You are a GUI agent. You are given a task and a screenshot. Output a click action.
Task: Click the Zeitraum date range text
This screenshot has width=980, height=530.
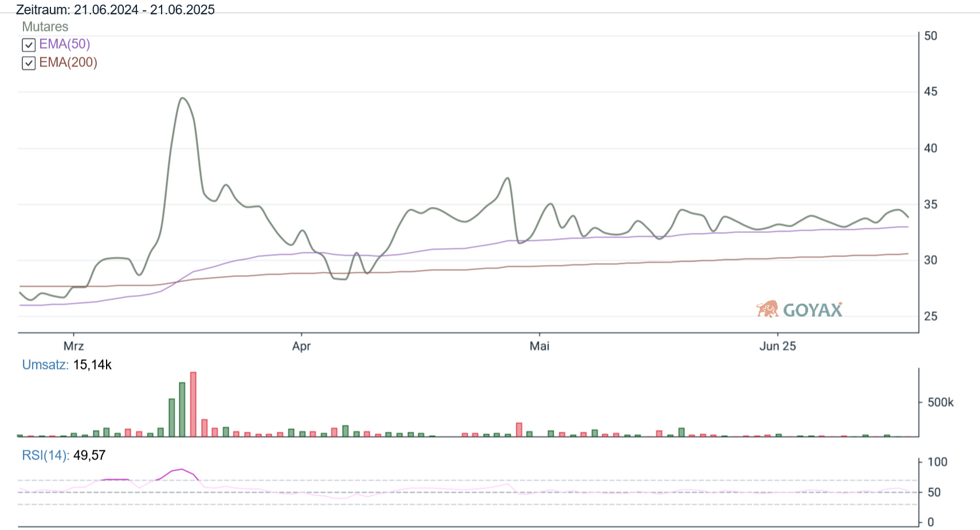(115, 9)
